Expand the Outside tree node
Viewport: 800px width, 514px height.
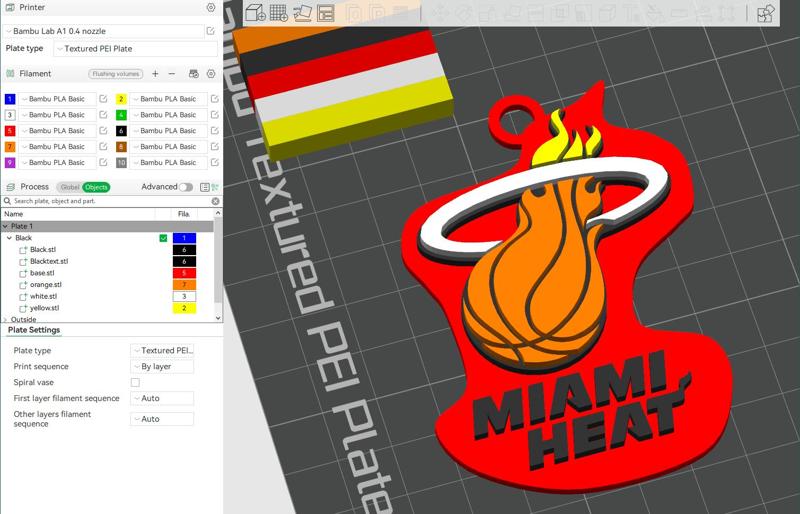coord(6,320)
